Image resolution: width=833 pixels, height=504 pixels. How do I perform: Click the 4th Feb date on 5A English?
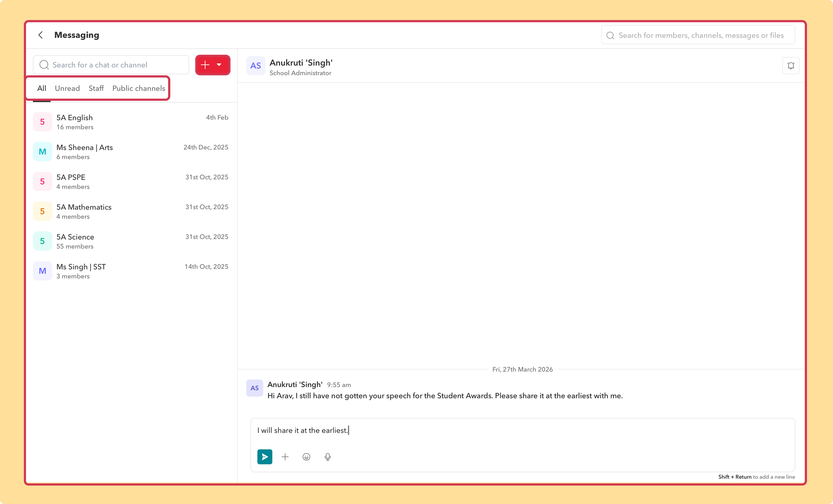coord(217,118)
